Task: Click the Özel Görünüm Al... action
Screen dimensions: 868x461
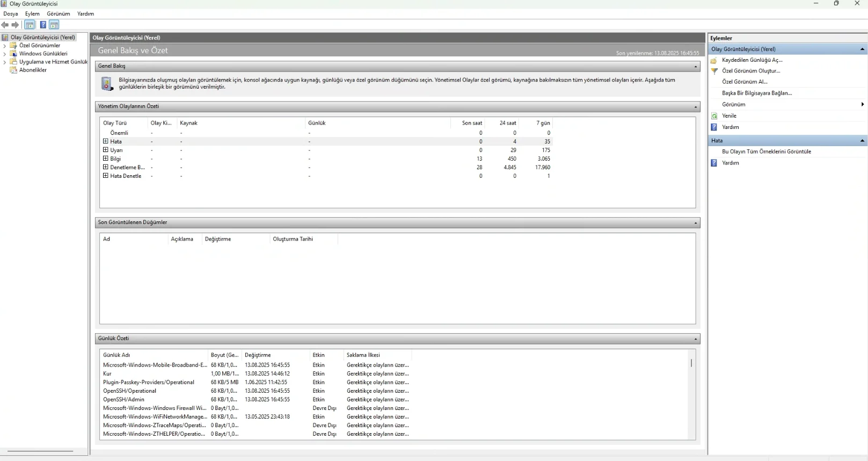Action: tap(745, 82)
